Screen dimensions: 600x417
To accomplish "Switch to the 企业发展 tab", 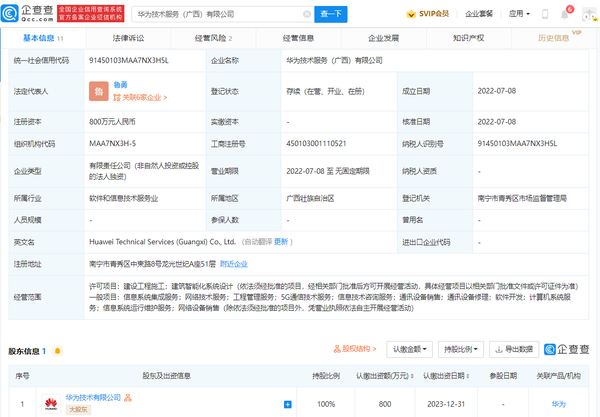I will [x=383, y=38].
